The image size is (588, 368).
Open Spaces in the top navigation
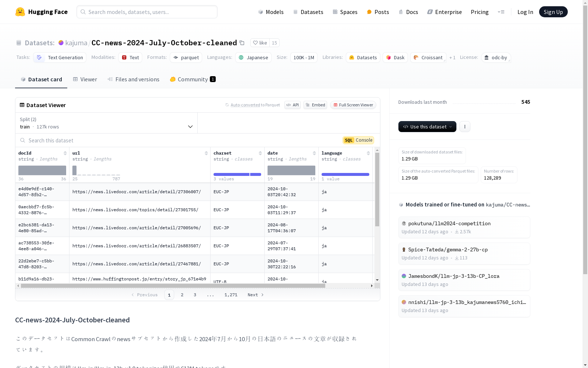(345, 12)
